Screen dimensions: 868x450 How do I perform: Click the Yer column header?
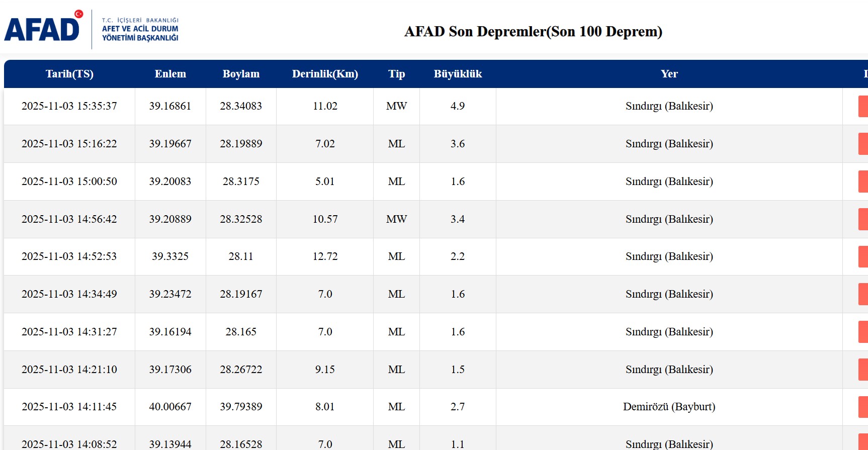click(669, 74)
